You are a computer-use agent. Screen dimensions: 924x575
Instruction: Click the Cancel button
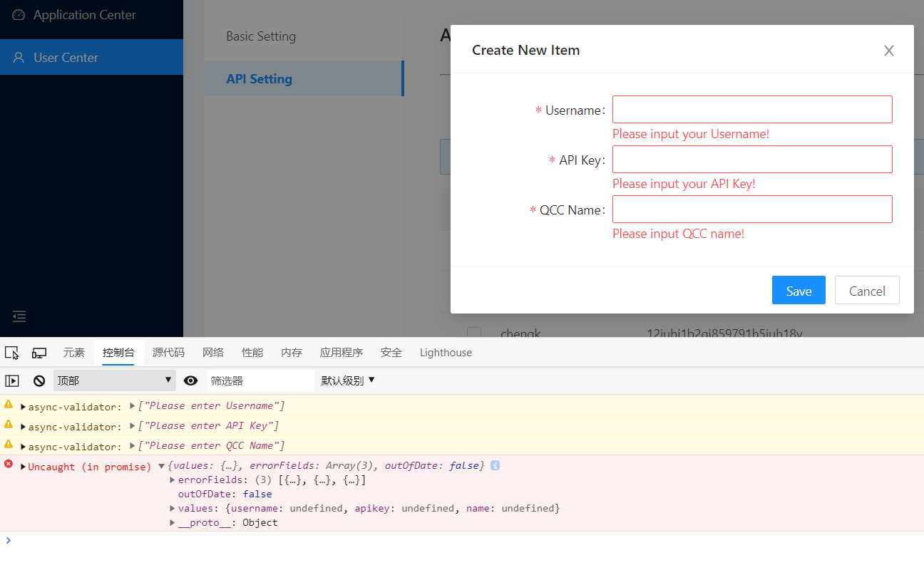tap(866, 290)
